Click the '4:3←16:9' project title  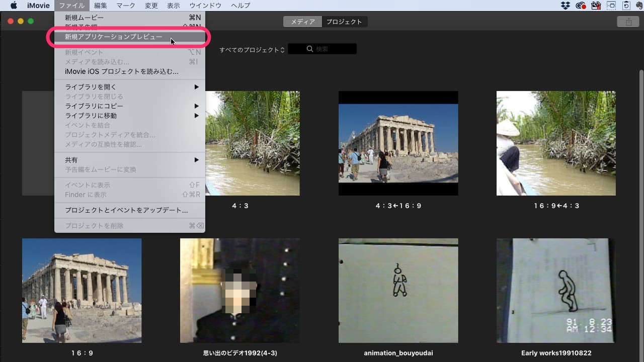point(398,206)
